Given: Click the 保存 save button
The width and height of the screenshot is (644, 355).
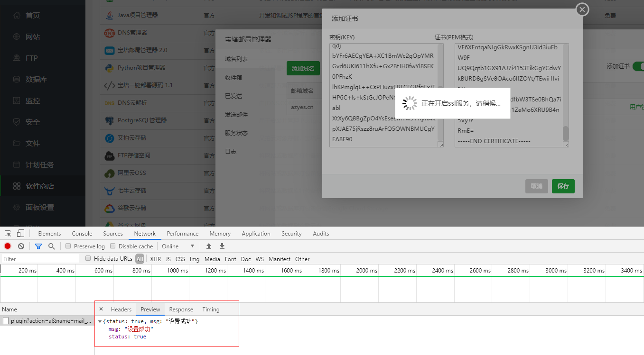Looking at the screenshot, I should (x=563, y=186).
